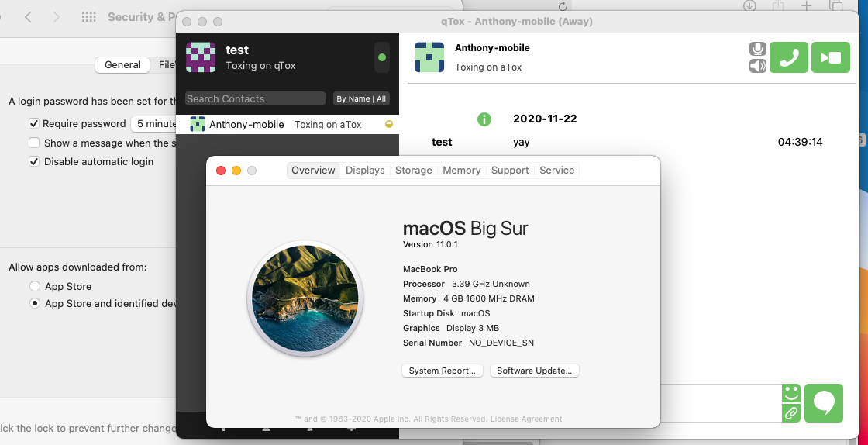
Task: Mute the microphone icon in qTox
Action: tap(758, 50)
